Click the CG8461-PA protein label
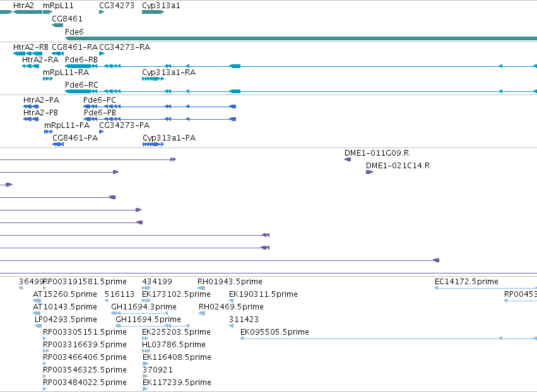Image resolution: width=537 pixels, height=392 pixels. point(75,138)
